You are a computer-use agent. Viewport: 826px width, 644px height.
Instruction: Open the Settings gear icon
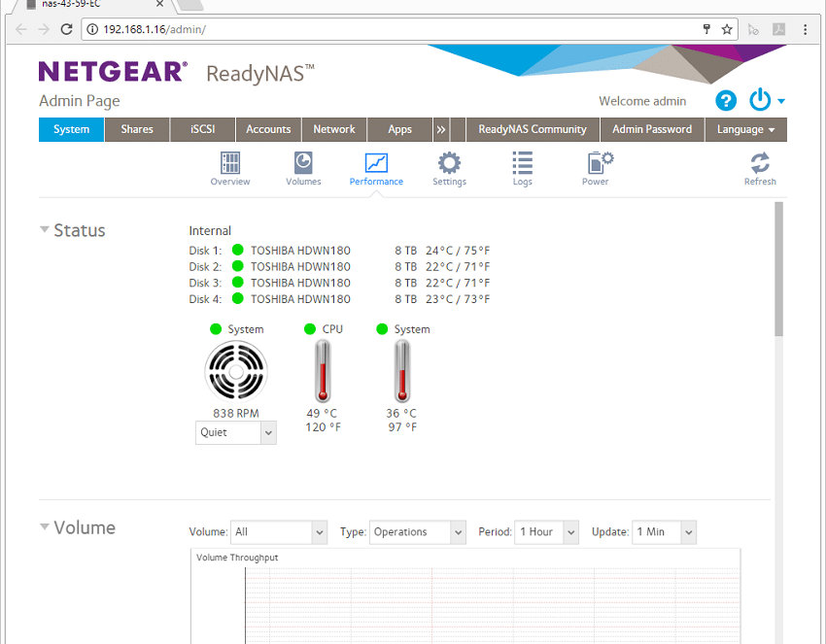pyautogui.click(x=449, y=163)
